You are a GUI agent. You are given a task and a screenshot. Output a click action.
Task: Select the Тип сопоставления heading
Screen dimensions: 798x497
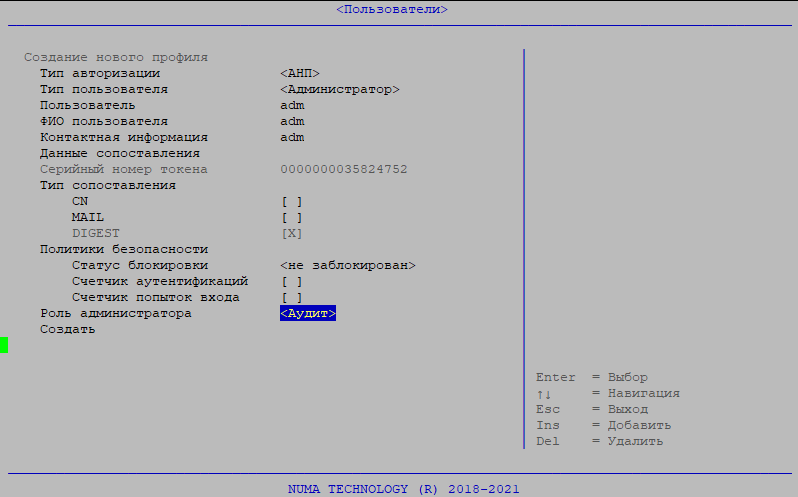(x=107, y=185)
